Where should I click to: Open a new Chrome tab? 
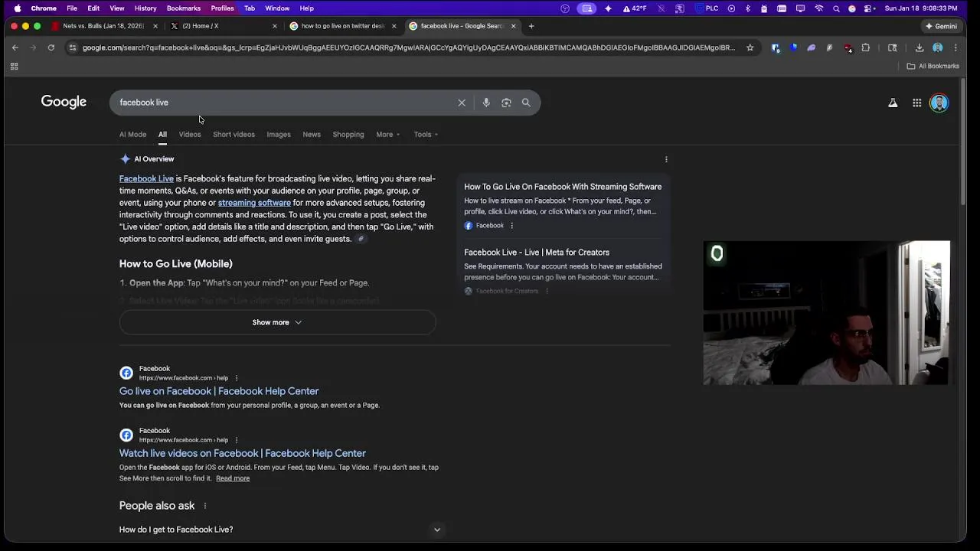tap(531, 26)
